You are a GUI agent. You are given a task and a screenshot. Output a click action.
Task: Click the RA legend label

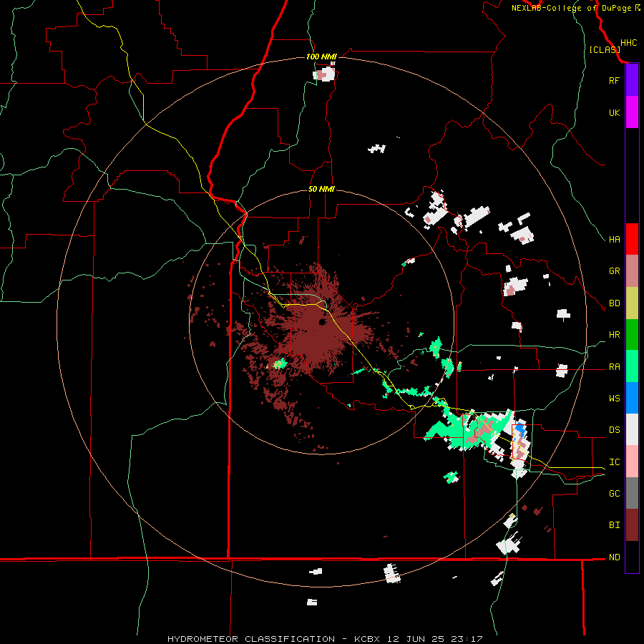click(x=615, y=367)
